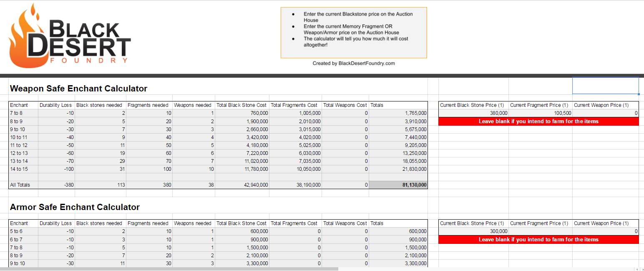The height and width of the screenshot is (271, 644).
Task: Click the 'Armor Safe Enchant Calculator' heading
Action: coord(75,207)
